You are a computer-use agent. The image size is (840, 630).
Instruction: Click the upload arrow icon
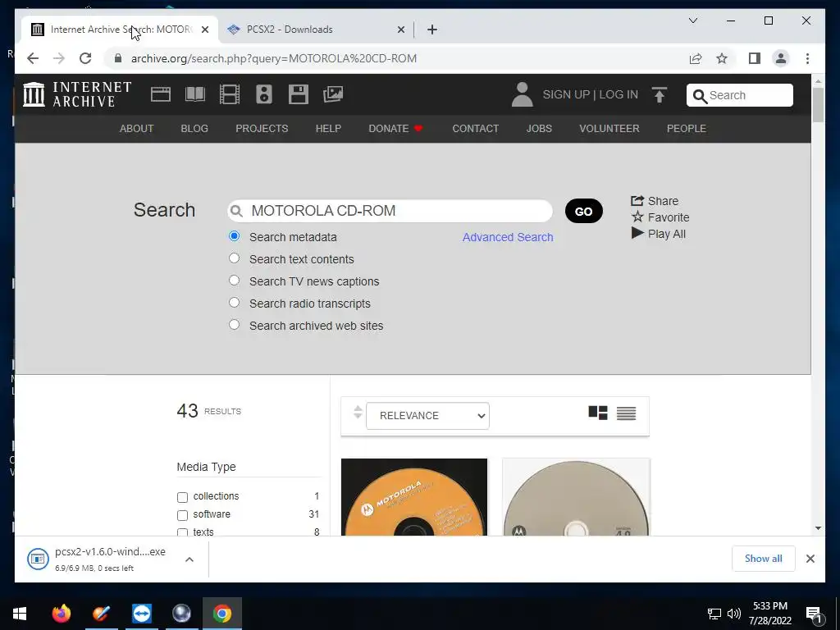660,95
